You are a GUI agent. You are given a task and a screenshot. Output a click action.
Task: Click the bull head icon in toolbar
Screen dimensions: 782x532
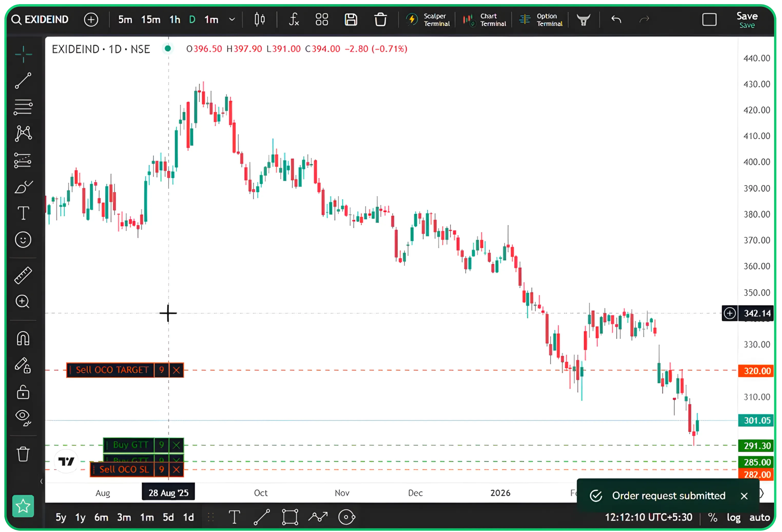[583, 20]
